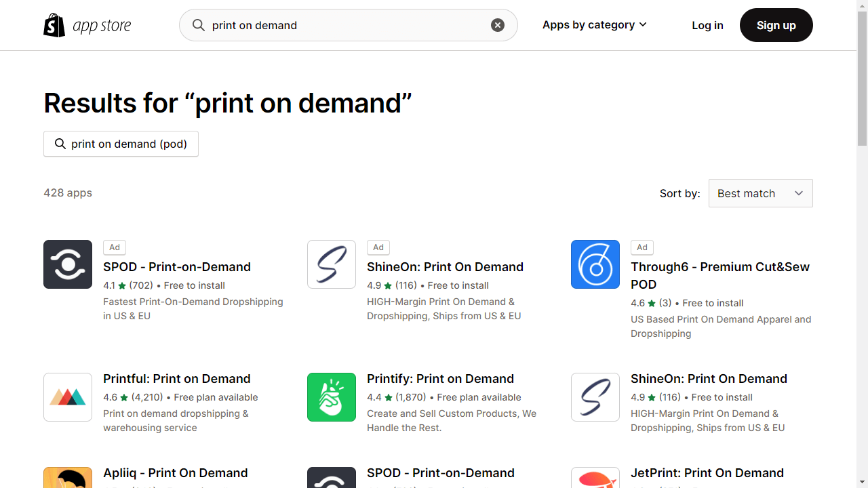The image size is (868, 488).
Task: Focus the top search field containing print on demand
Action: 349,25
